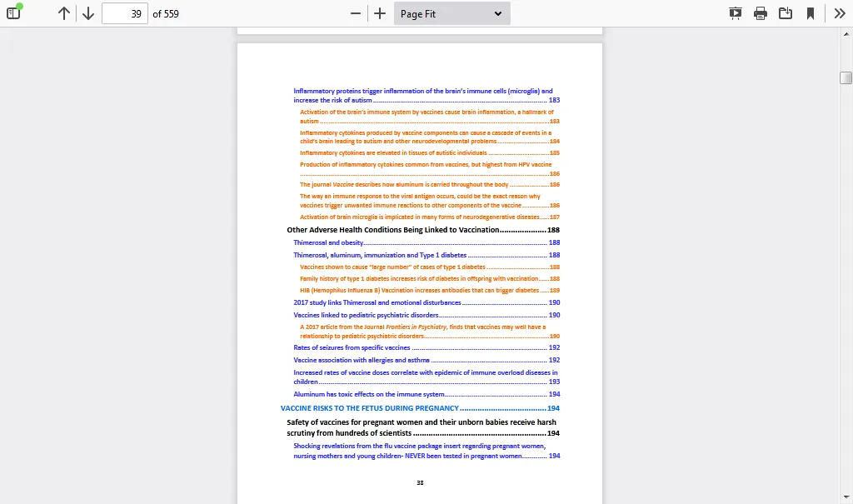Click the 'of 559' page count label
The width and height of the screenshot is (853, 504).
166,14
